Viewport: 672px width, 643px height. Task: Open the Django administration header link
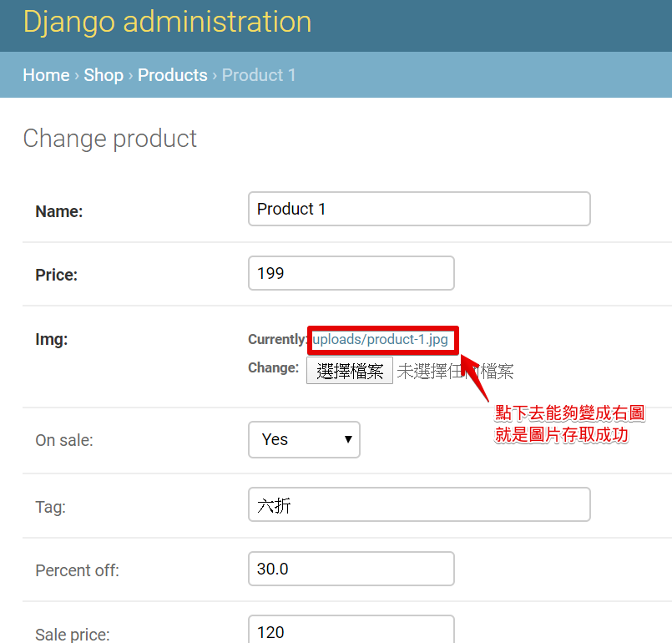167,22
